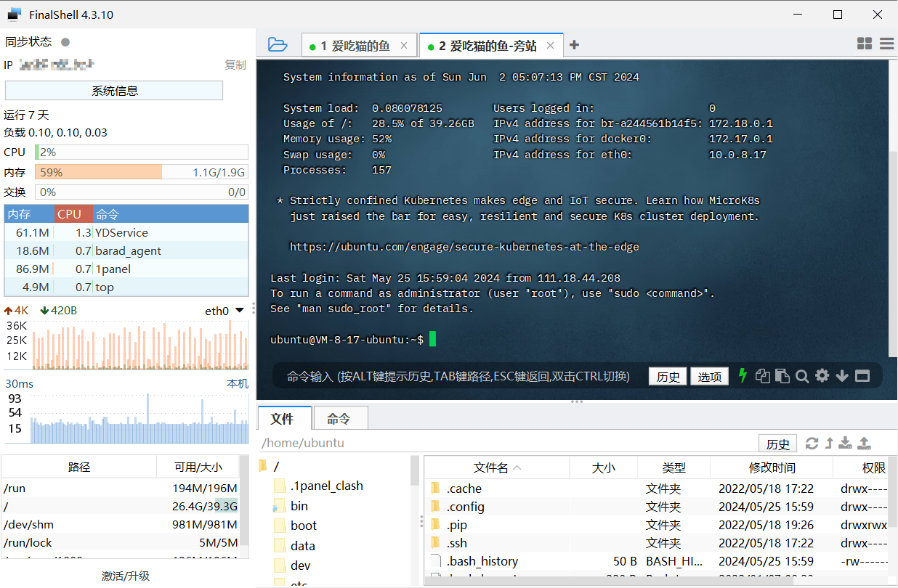Click the paste clipboard icon in terminal bar
The height and width of the screenshot is (588, 898).
782,376
